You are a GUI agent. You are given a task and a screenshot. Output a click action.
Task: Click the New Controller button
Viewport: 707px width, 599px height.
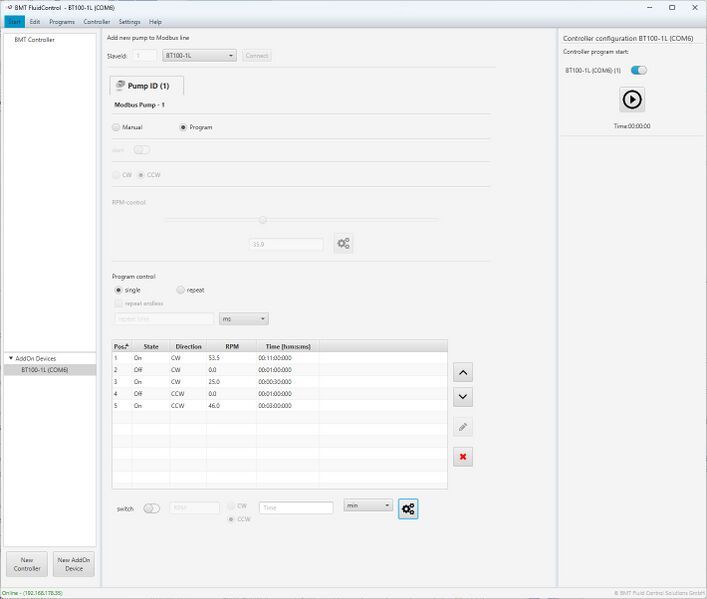click(27, 564)
